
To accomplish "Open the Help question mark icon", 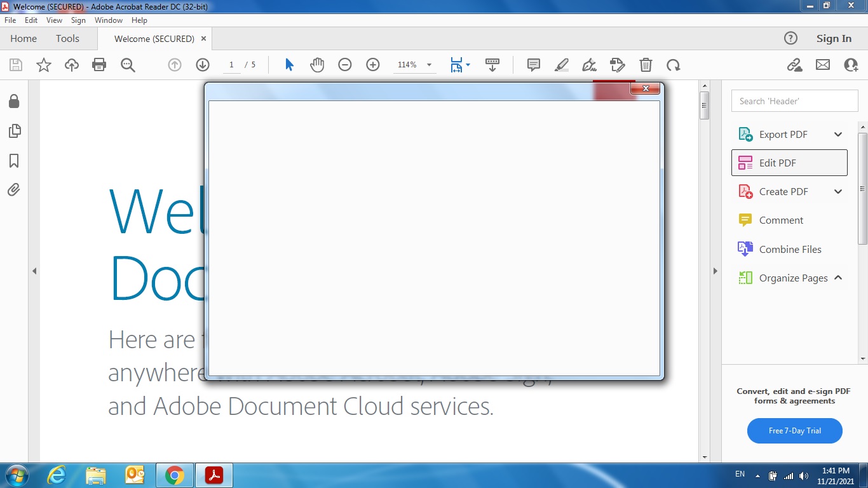I will click(x=790, y=38).
